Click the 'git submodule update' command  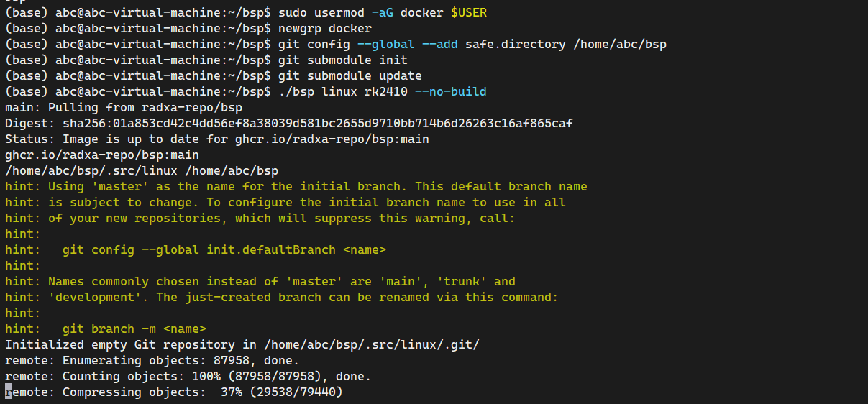350,75
